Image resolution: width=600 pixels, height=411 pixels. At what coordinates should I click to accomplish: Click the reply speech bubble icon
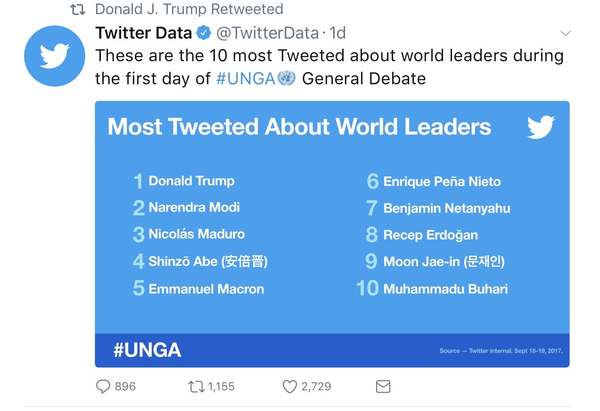(103, 386)
